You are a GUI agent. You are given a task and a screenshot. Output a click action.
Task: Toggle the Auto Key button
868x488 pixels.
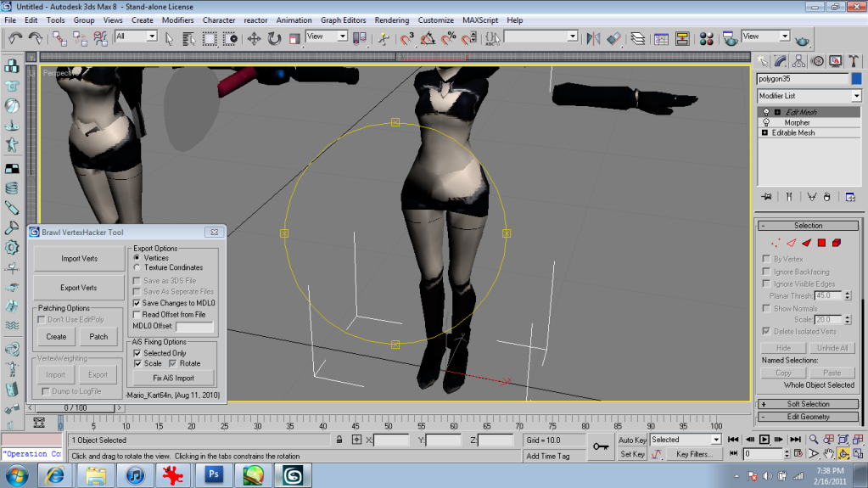pos(631,440)
